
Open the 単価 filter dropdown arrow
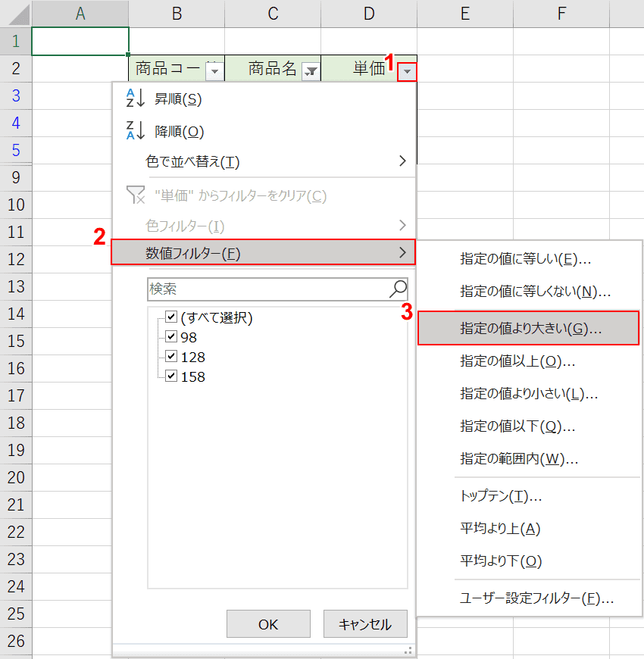[x=407, y=71]
